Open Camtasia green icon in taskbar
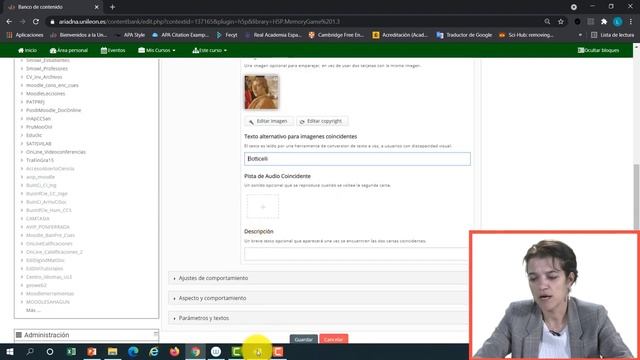Image resolution: width=640 pixels, height=360 pixels. coord(236,351)
